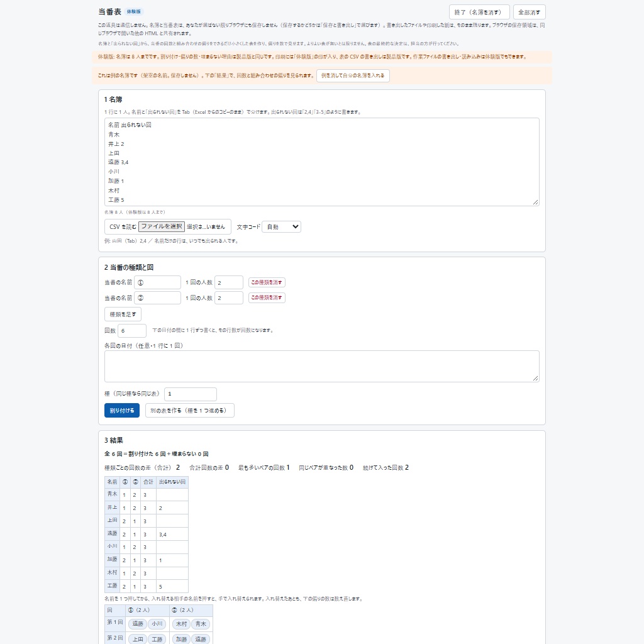Select the 小川 chip in the 第1回 row
Viewport: 644px width, 644px height.
click(157, 624)
